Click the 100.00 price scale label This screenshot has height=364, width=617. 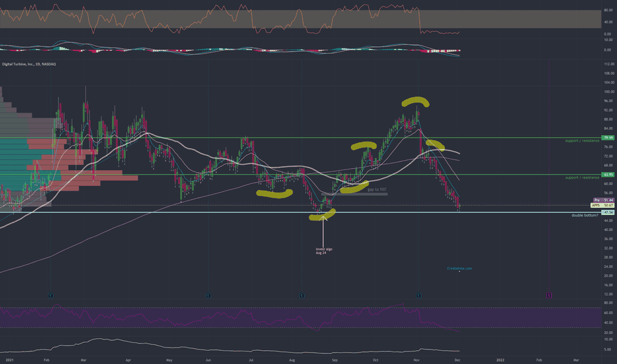click(x=609, y=92)
